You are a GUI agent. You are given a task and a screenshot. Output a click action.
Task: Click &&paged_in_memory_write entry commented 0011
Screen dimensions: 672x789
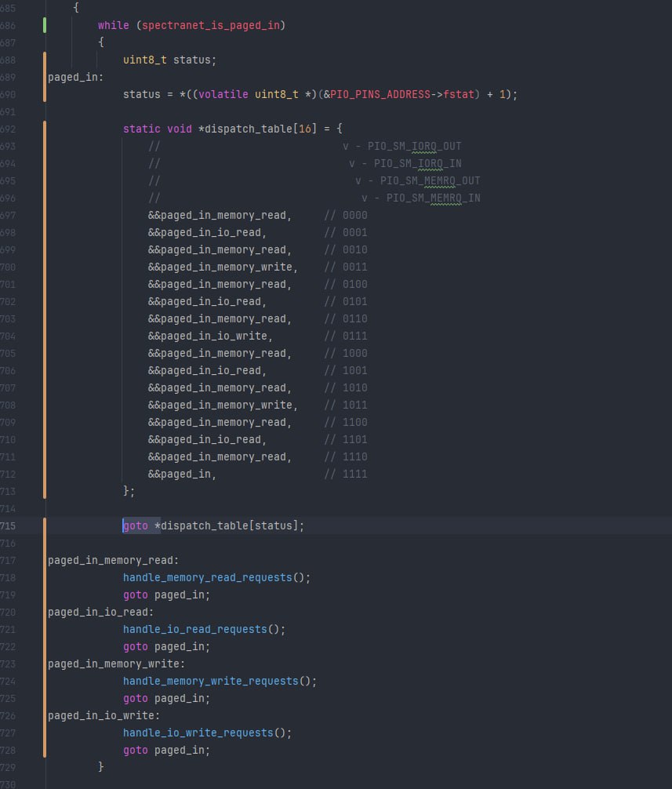tap(223, 267)
